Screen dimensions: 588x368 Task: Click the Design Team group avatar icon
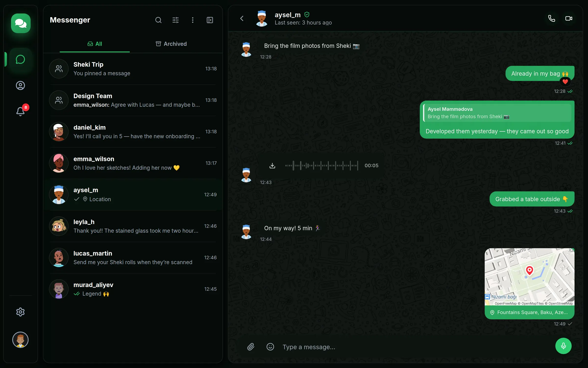[x=59, y=100]
